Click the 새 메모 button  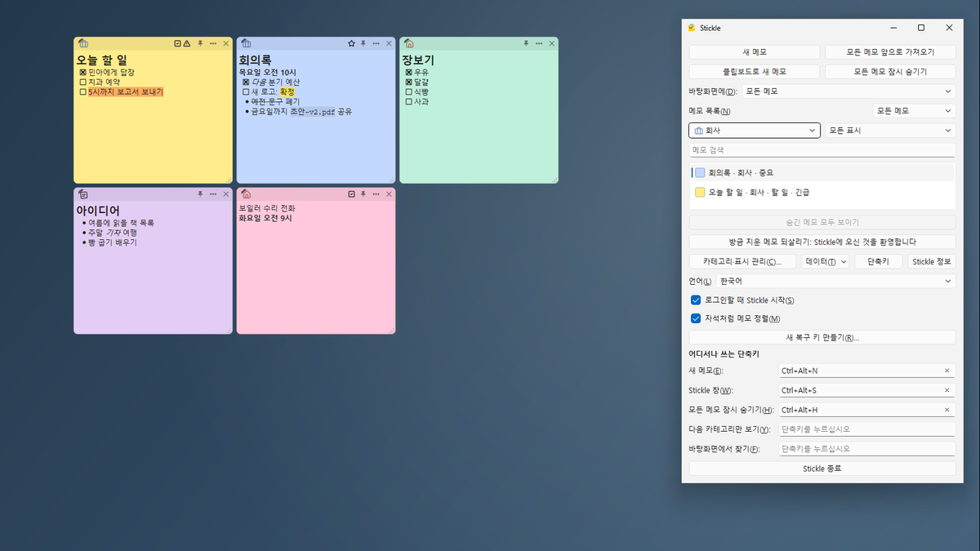tap(754, 52)
